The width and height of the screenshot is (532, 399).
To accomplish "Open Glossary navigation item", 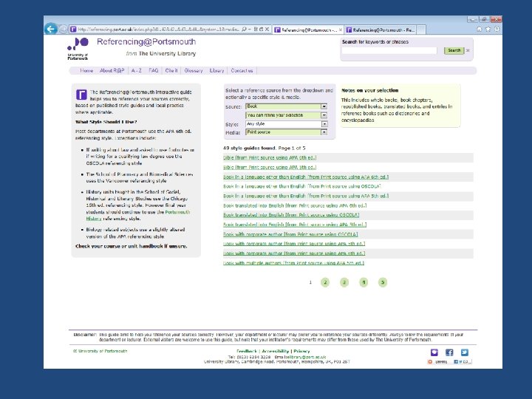I will click(x=194, y=71).
